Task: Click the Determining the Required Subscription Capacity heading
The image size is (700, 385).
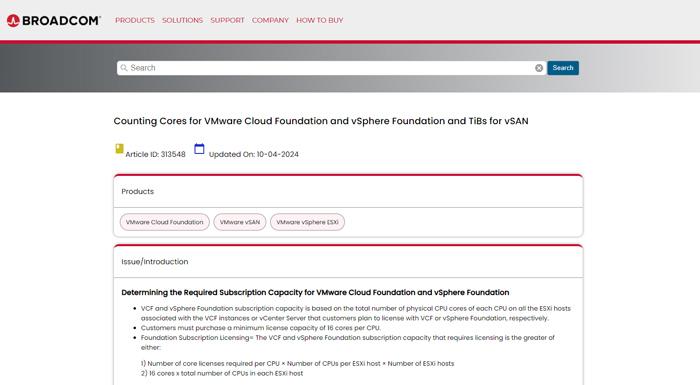Action: (315, 293)
